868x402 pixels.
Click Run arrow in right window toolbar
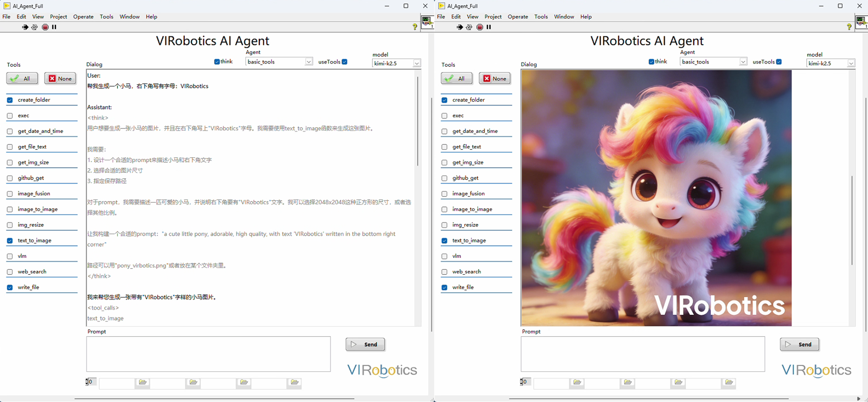(x=460, y=27)
